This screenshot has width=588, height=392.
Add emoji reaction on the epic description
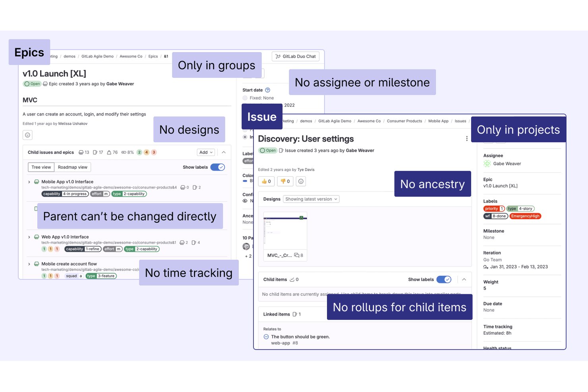tap(27, 135)
